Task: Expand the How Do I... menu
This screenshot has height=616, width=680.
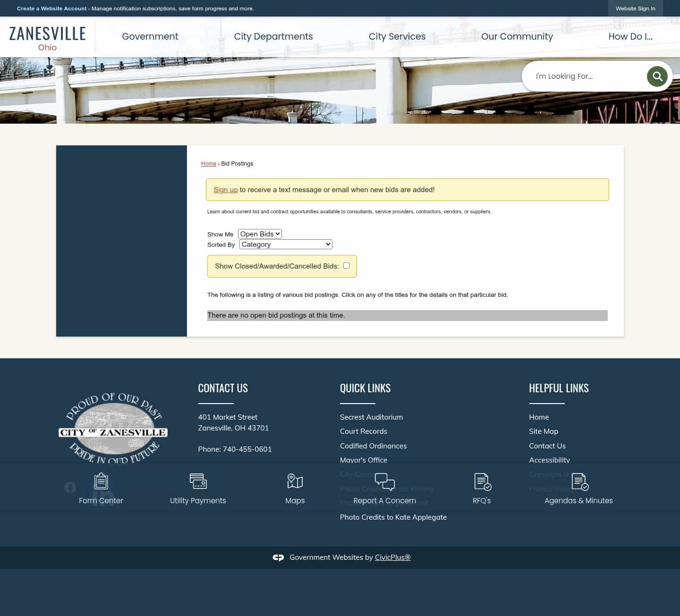Action: pyautogui.click(x=630, y=36)
